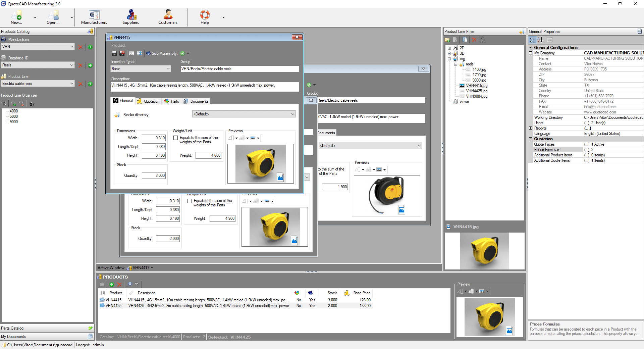644x349 pixels.
Task: Sort General Properties alphabetically
Action: click(540, 40)
